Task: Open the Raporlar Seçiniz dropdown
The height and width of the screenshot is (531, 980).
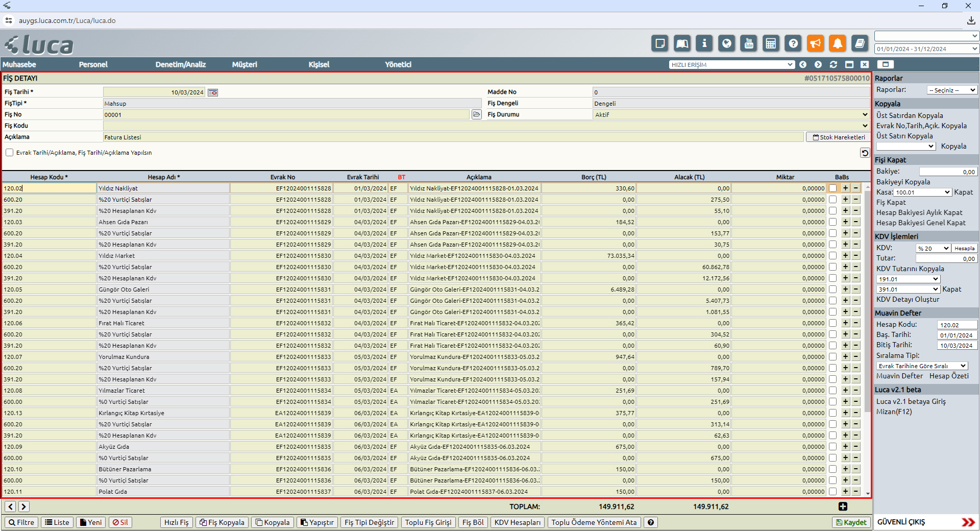Action: pos(952,90)
